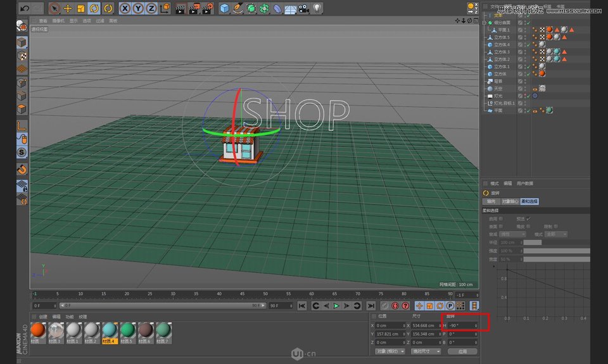608x364 pixels.
Task: Toggle Y axis lock
Action: [138, 8]
